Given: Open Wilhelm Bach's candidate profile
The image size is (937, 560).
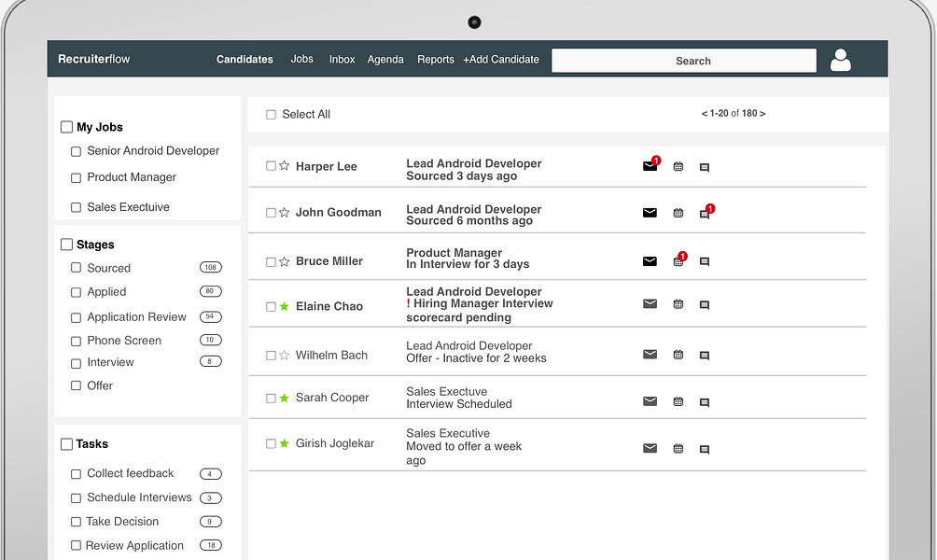Looking at the screenshot, I should 331,355.
